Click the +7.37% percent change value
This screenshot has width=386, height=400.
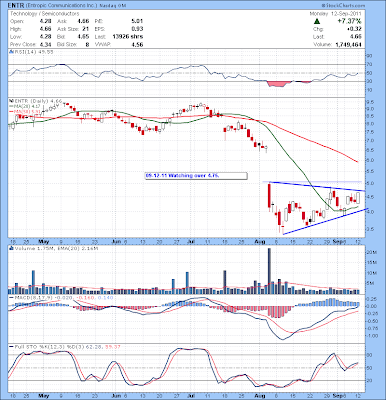[349, 21]
